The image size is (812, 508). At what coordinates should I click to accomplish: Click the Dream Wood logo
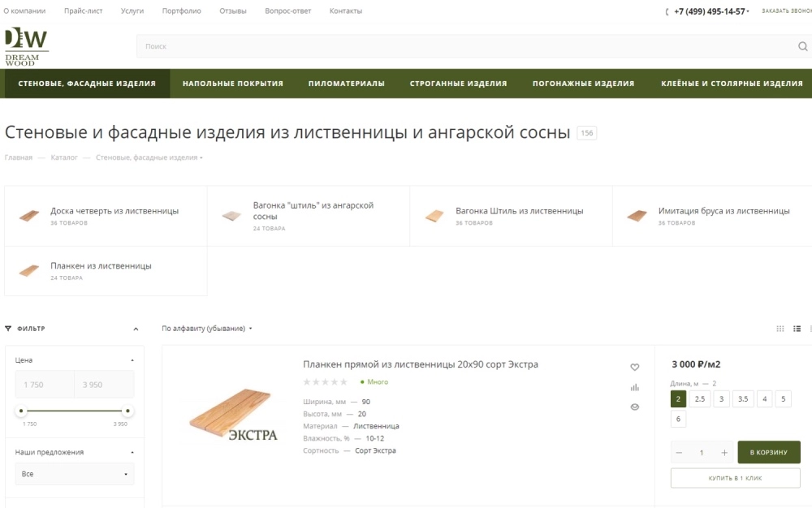[27, 46]
